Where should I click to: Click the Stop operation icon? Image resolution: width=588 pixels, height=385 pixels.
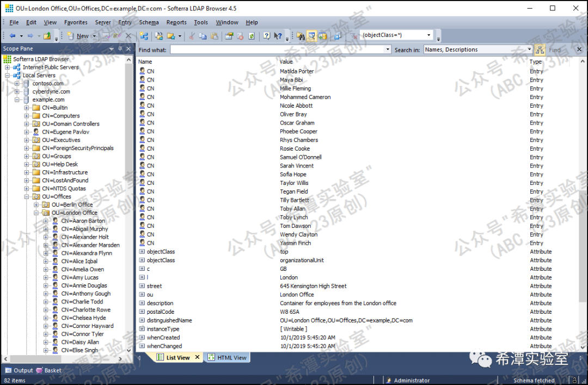coord(241,36)
